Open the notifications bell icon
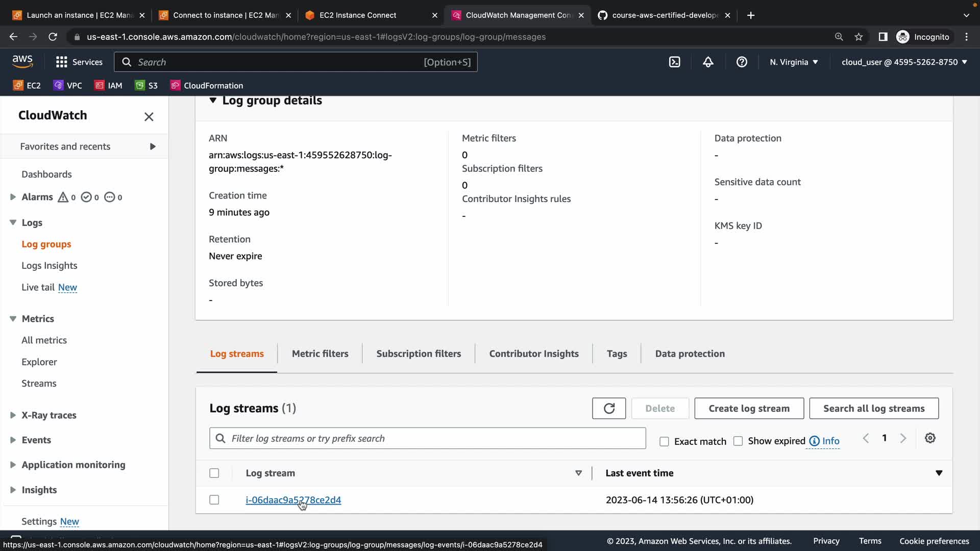 point(708,62)
